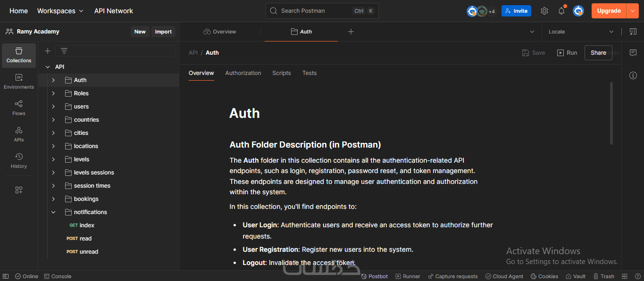Open the Environments sidebar panel
644x281 pixels.
(x=19, y=82)
